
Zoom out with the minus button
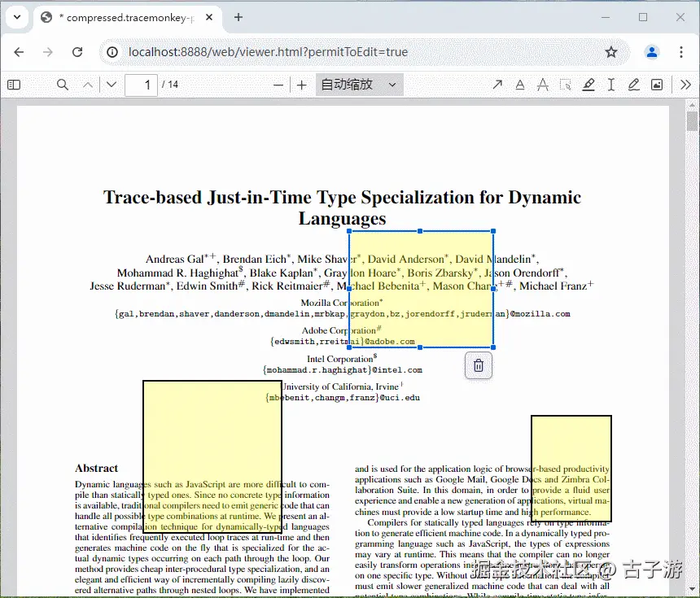point(278,85)
